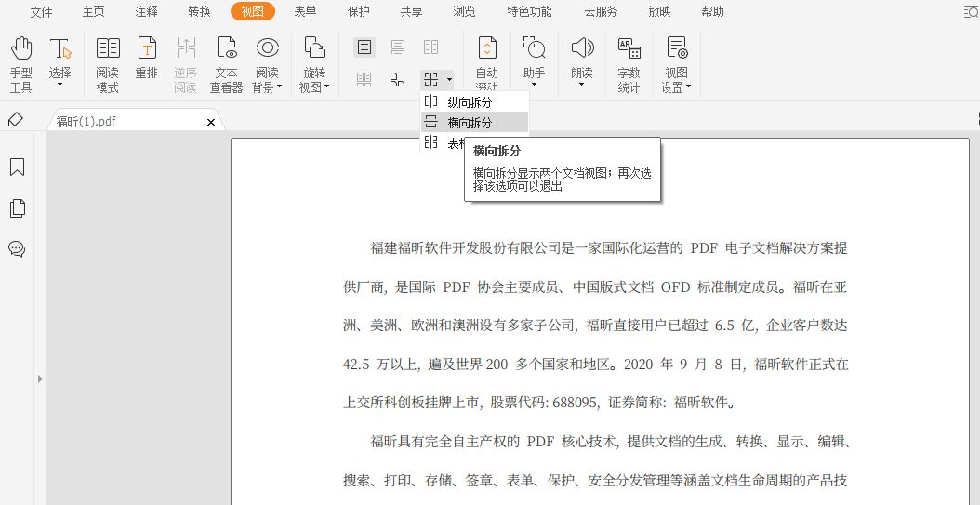Switch to the Form (表单) tab

click(306, 11)
